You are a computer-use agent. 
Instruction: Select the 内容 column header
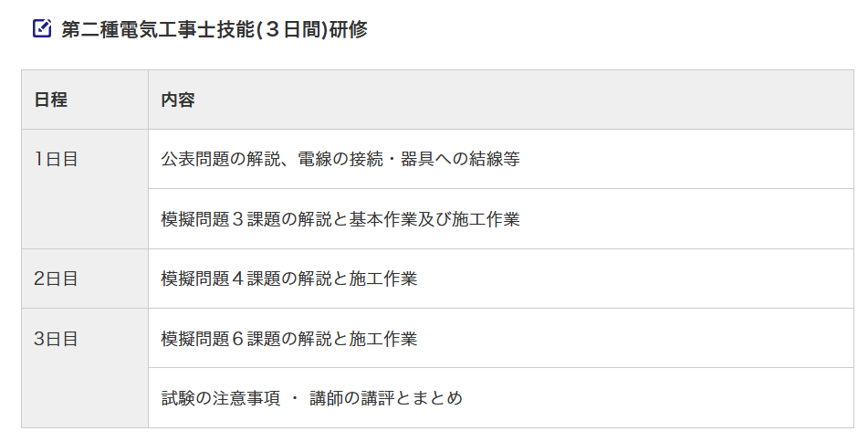point(178,100)
